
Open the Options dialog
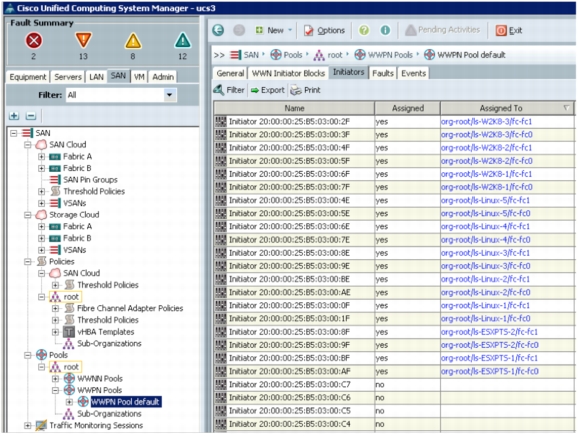tap(324, 30)
